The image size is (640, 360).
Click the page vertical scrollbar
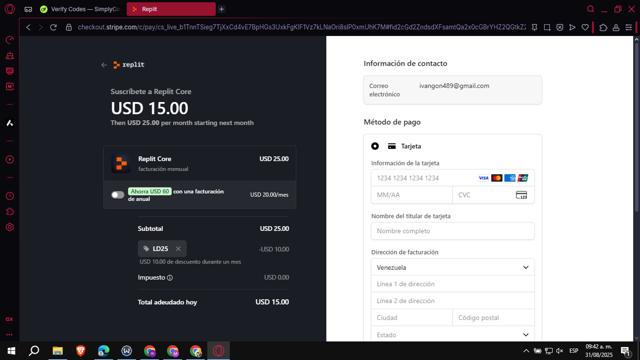[636, 127]
